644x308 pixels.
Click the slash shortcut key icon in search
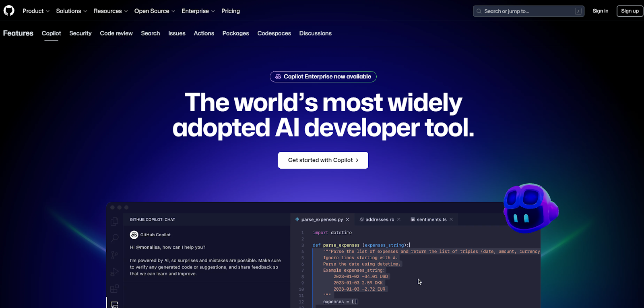pyautogui.click(x=578, y=11)
